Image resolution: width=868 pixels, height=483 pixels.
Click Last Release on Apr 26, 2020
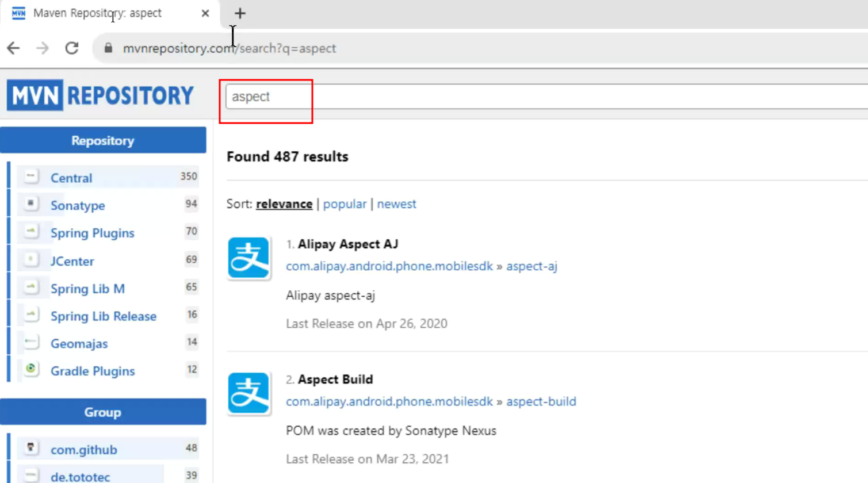366,324
